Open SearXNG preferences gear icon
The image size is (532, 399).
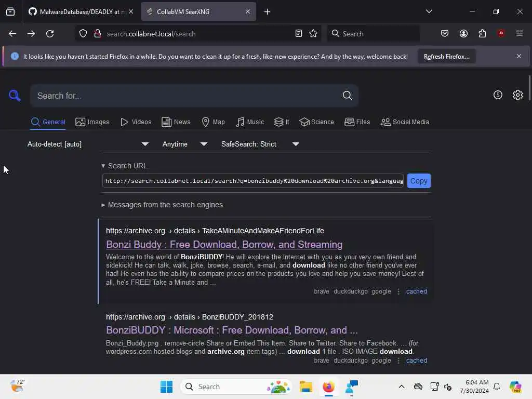[x=518, y=95]
